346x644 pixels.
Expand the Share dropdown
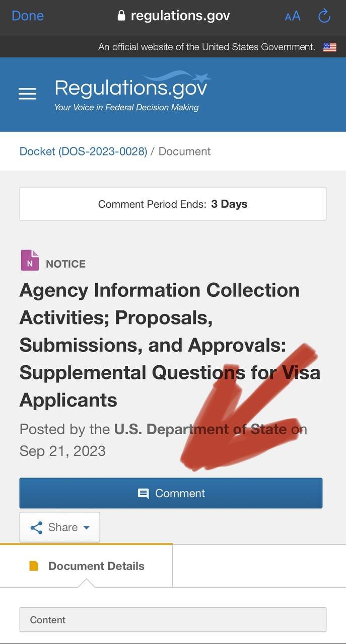click(59, 527)
